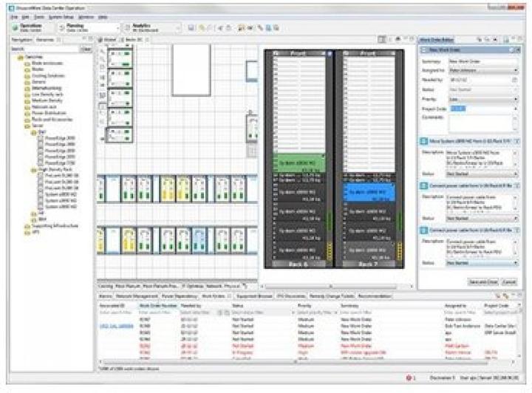Click the Blade enclosures folder icon

pos(27,64)
